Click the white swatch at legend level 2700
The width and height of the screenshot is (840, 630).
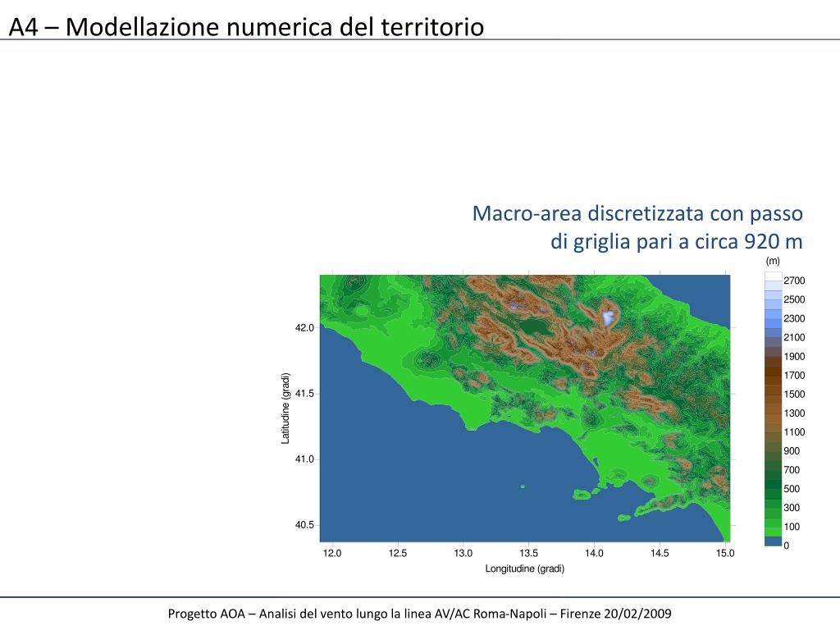click(773, 276)
